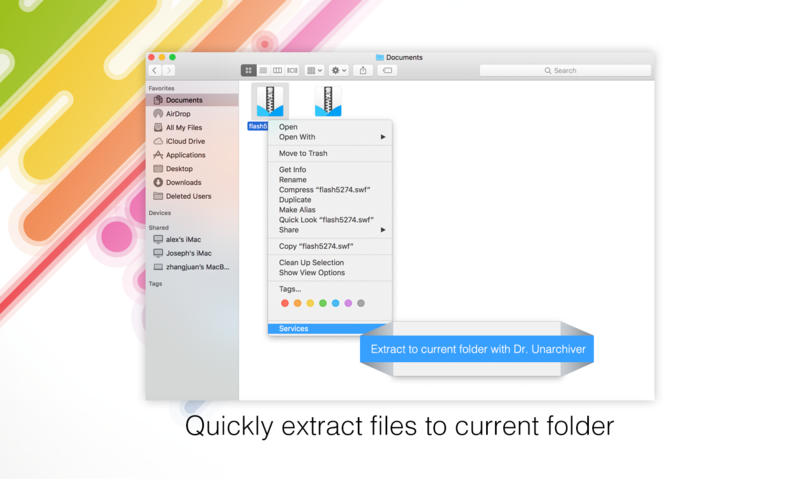Viewport: 800px width, 500px height.
Task: Go back with the left arrow
Action: coord(155,71)
